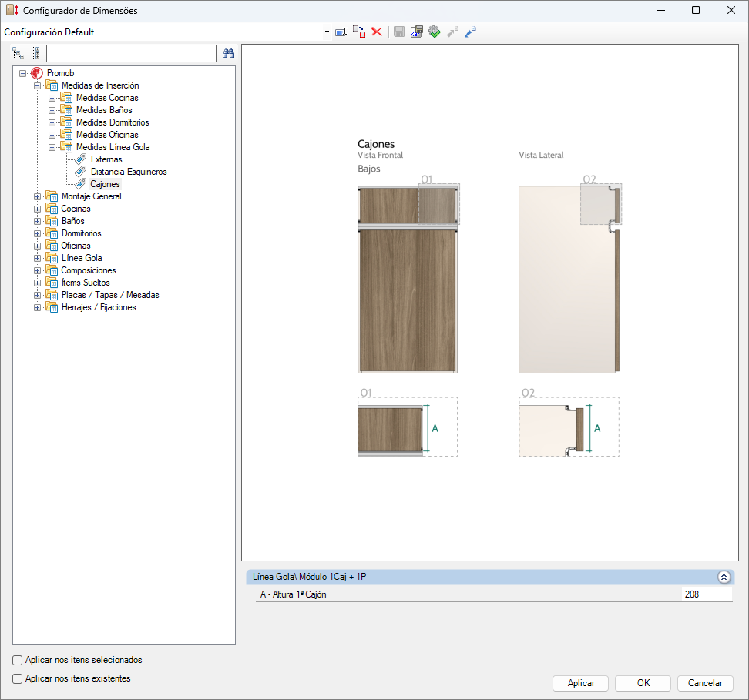Click the rename configuration icon
The width and height of the screenshot is (749, 700).
[341, 32]
